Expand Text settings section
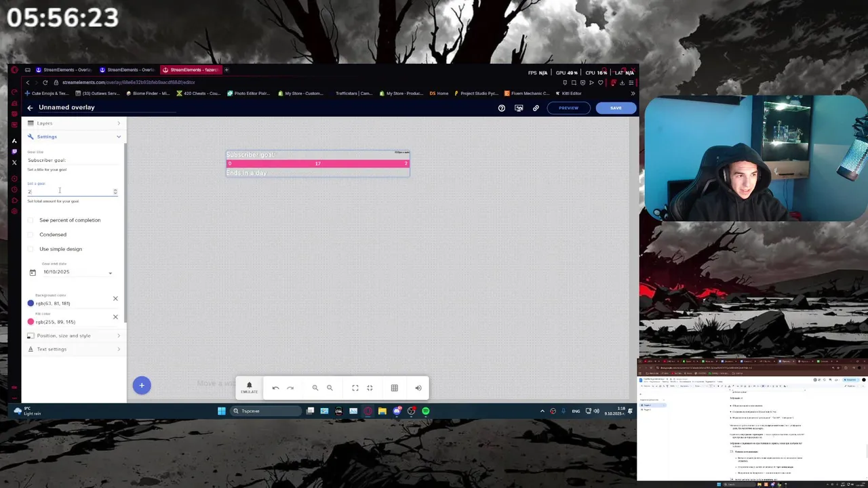 pyautogui.click(x=75, y=349)
